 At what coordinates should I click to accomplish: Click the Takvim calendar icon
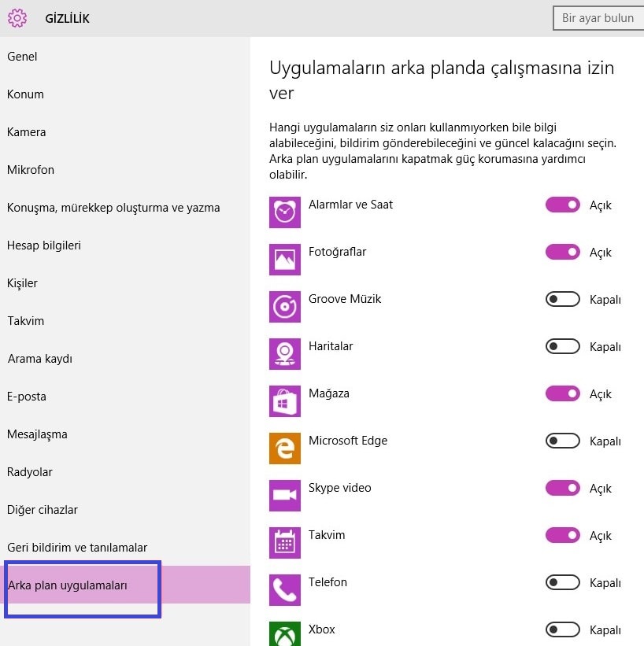pos(284,543)
